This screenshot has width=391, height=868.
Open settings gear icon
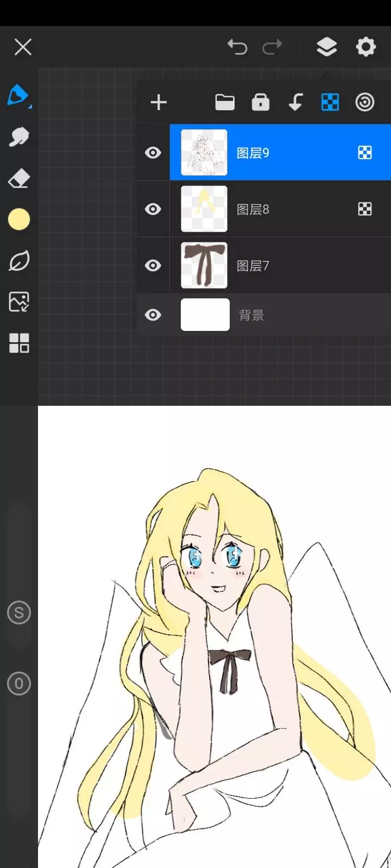366,47
